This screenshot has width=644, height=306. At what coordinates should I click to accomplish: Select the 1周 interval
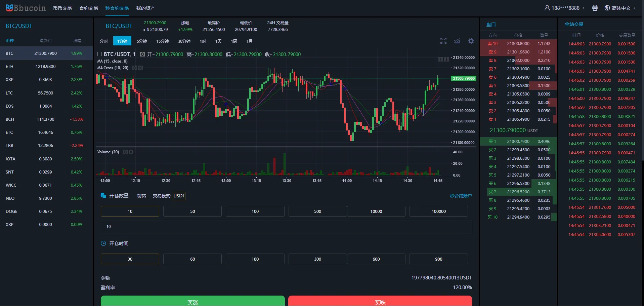[x=234, y=41]
